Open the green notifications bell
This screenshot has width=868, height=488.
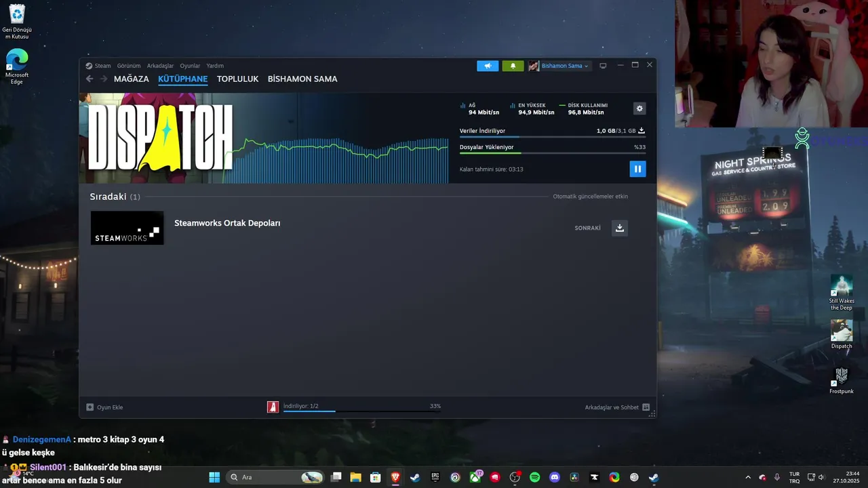coord(513,66)
